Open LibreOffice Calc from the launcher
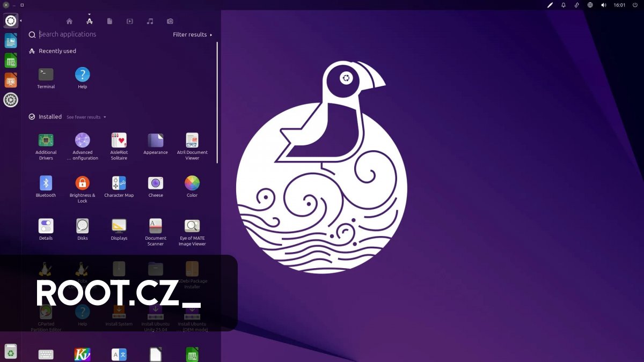644x362 pixels. tap(11, 61)
